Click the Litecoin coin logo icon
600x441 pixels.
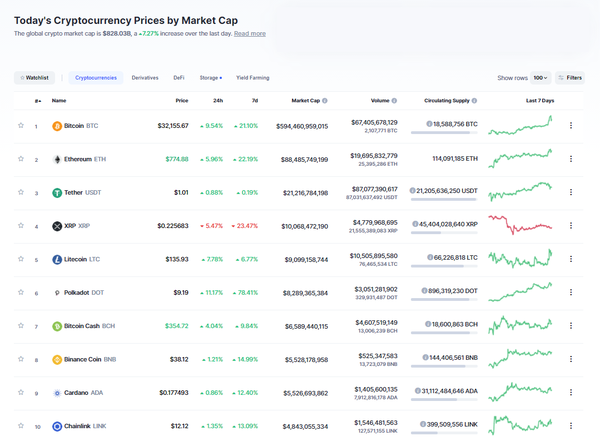click(x=57, y=260)
